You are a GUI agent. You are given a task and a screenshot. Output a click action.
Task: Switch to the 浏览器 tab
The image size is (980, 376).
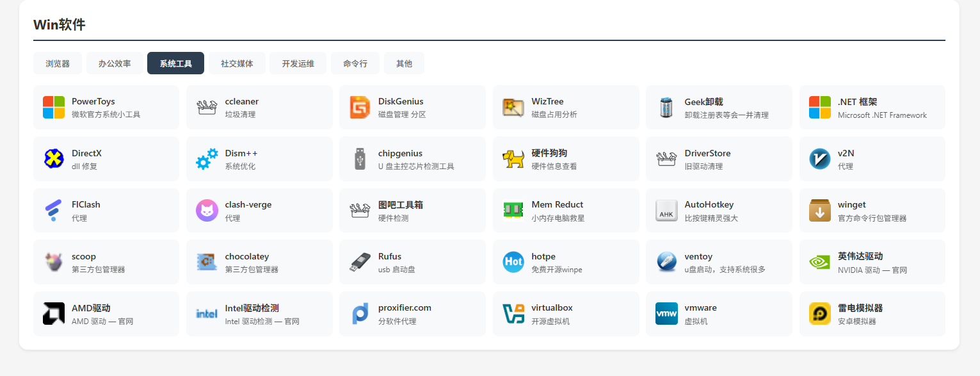[x=58, y=63]
